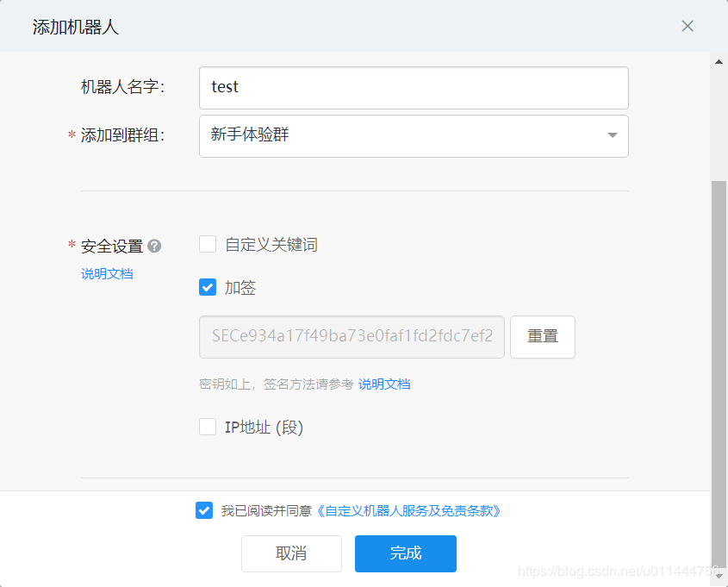Click the dropdown arrow on 添加到群组
728x587 pixels.
pyautogui.click(x=612, y=135)
